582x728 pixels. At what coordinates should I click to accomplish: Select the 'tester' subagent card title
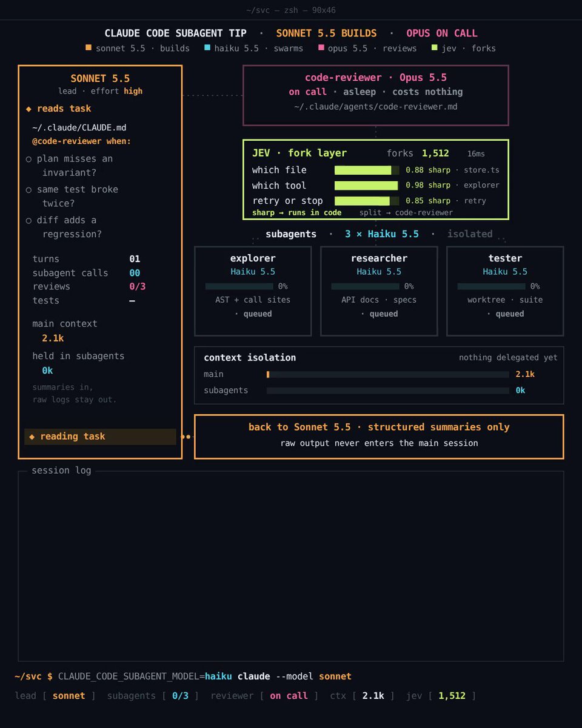tap(505, 258)
